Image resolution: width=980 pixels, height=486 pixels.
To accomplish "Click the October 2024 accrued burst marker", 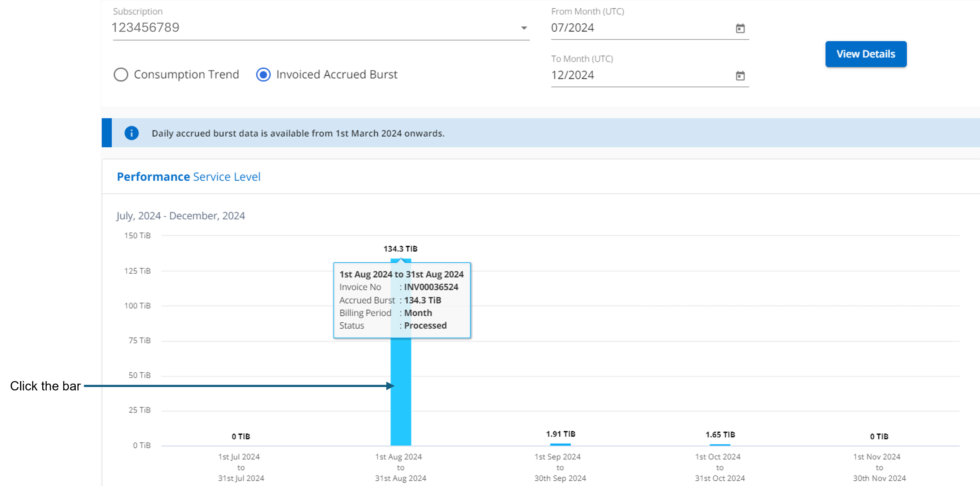I will coord(720,445).
